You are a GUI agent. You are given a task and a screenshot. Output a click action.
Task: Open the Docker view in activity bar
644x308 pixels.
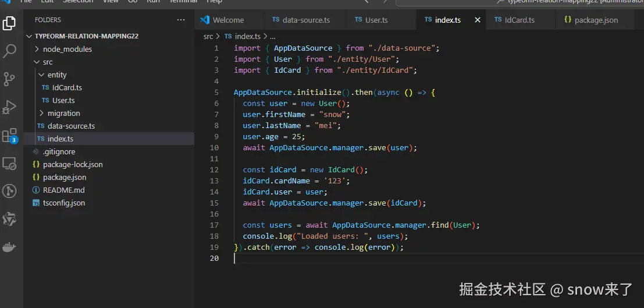[9, 247]
